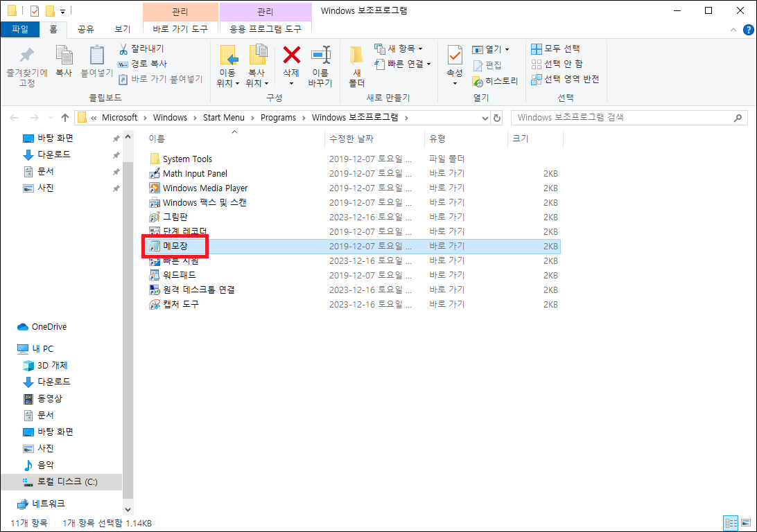The height and width of the screenshot is (532, 757).
Task: Open Shortcut Tools (바로 가기 도구) tab
Action: (x=180, y=29)
